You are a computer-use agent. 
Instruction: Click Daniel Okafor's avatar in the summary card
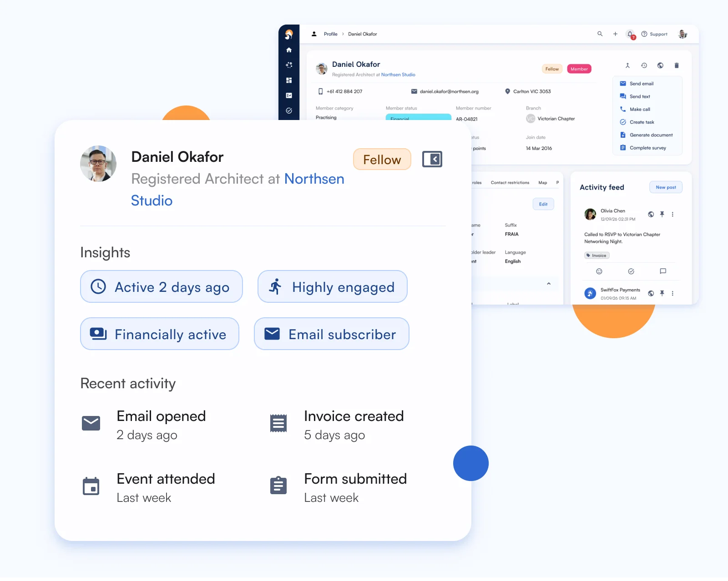[98, 164]
